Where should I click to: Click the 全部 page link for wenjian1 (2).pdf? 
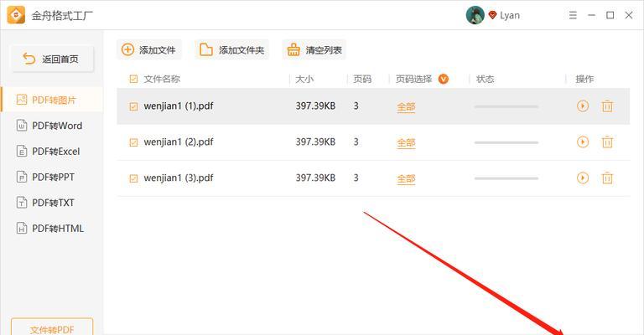(x=406, y=142)
